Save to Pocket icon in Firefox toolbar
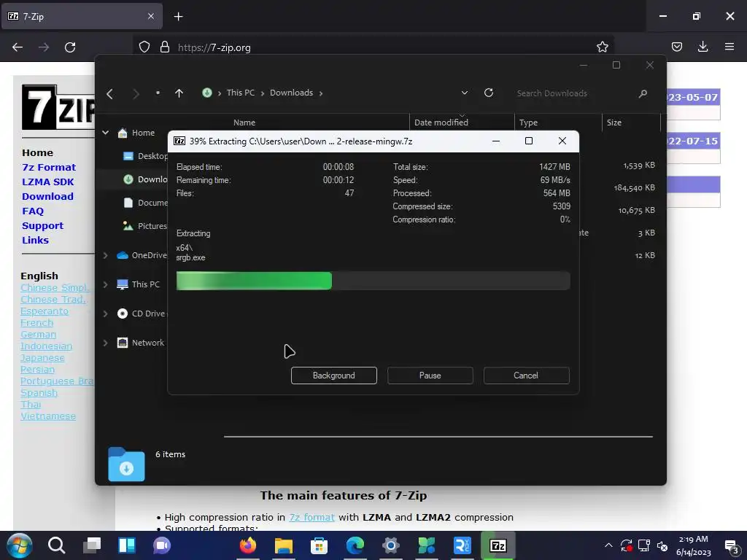 [676, 47]
